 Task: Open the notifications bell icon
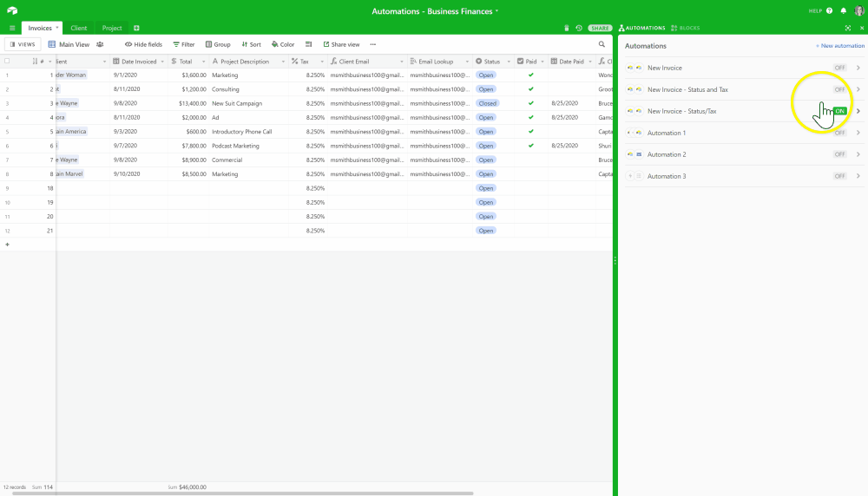click(843, 10)
